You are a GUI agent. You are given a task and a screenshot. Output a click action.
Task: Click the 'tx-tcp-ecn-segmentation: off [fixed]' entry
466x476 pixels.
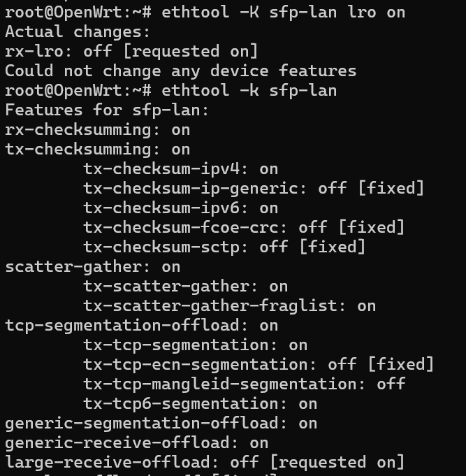coord(259,364)
